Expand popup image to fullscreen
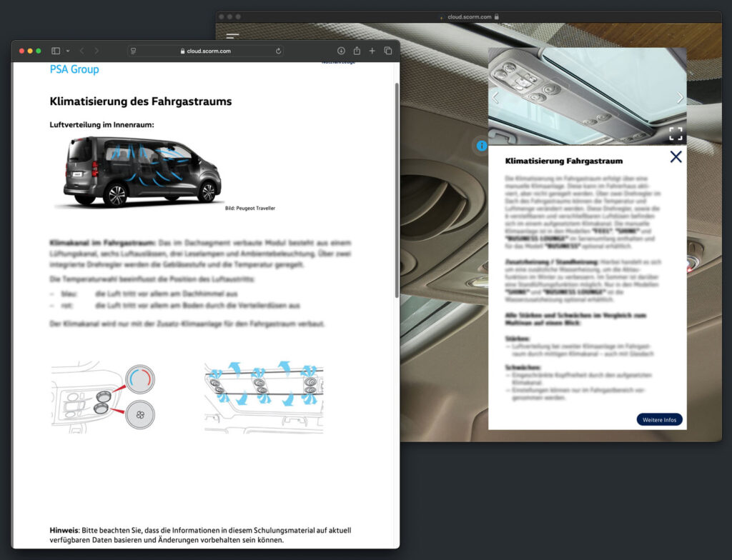The height and width of the screenshot is (560, 732). tap(676, 134)
